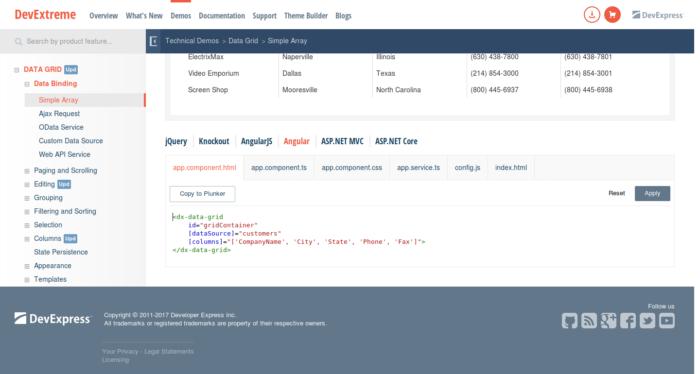This screenshot has width=700, height=374.
Task: Click the Reset button
Action: 617,193
